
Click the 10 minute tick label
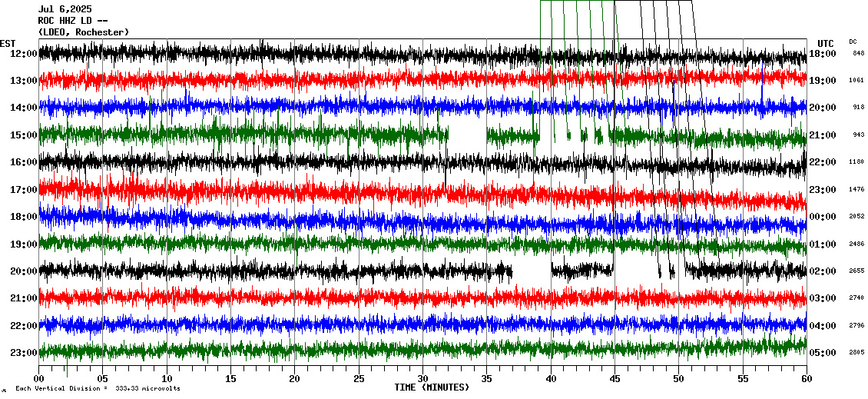(167, 378)
